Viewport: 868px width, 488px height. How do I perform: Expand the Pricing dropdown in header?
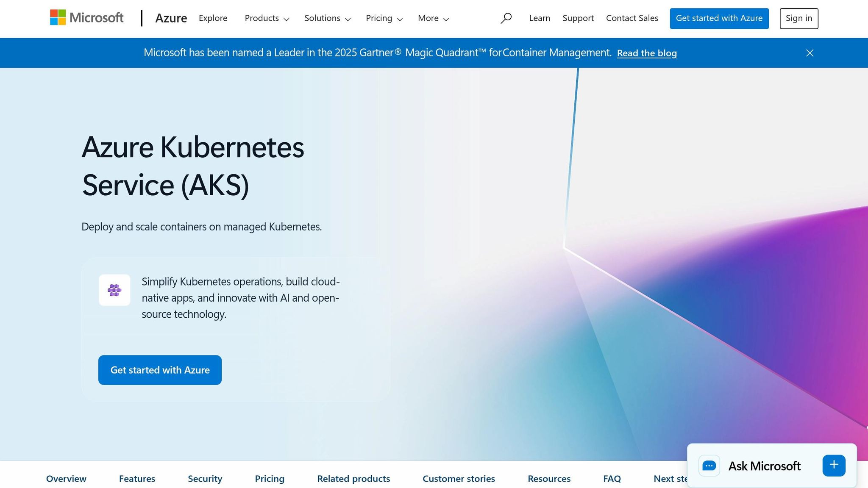tap(384, 18)
